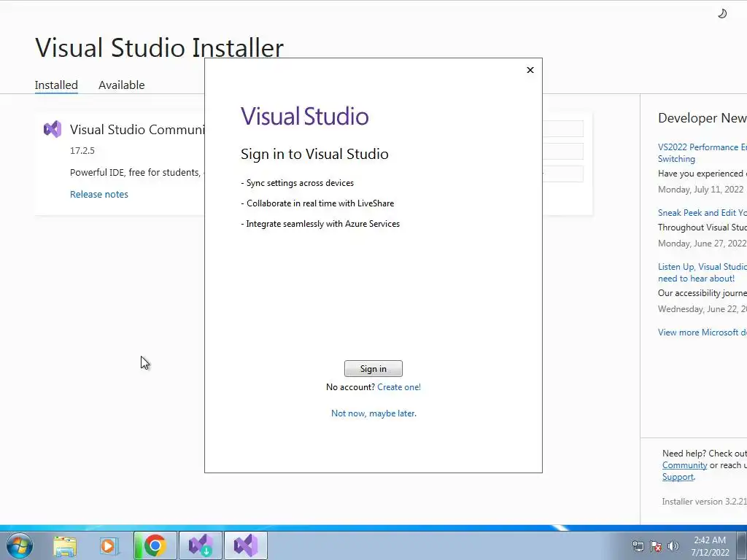The height and width of the screenshot is (560, 747).
Task: Open Action Center flag icon
Action: (656, 546)
